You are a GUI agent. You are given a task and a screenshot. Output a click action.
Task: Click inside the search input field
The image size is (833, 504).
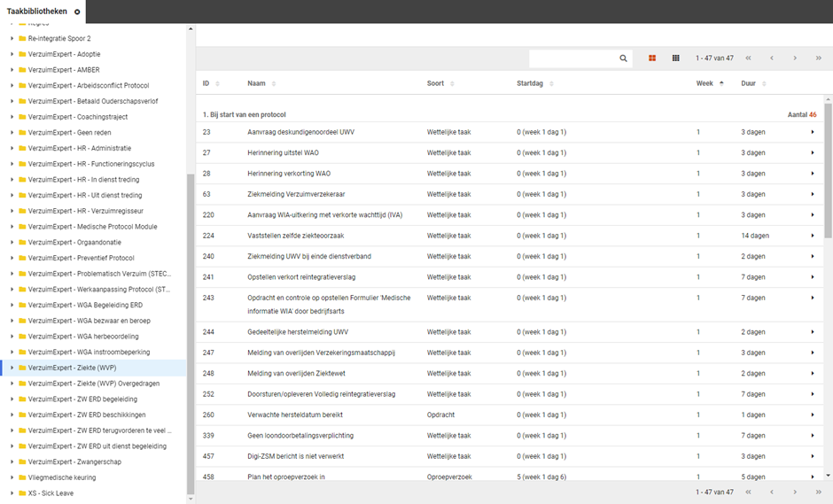[572, 58]
